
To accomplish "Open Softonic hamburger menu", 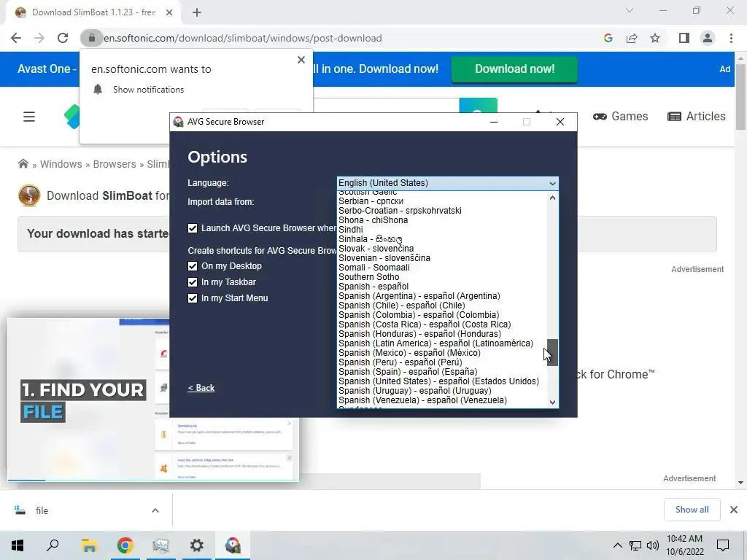I will coord(29,117).
